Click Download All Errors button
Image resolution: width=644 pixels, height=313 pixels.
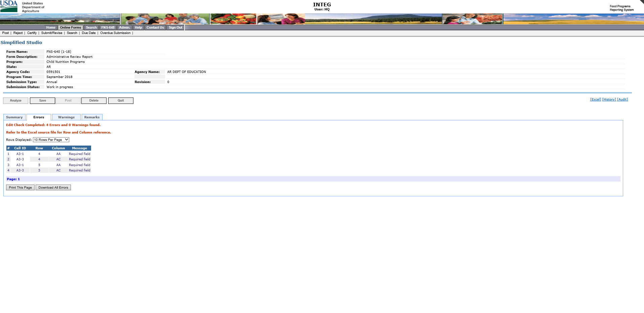click(x=53, y=188)
